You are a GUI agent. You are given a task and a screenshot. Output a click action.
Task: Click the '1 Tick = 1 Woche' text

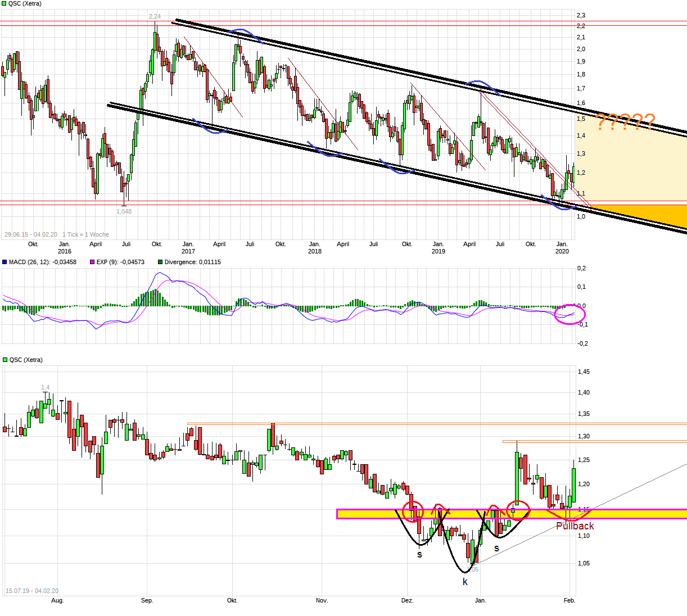[x=85, y=234]
